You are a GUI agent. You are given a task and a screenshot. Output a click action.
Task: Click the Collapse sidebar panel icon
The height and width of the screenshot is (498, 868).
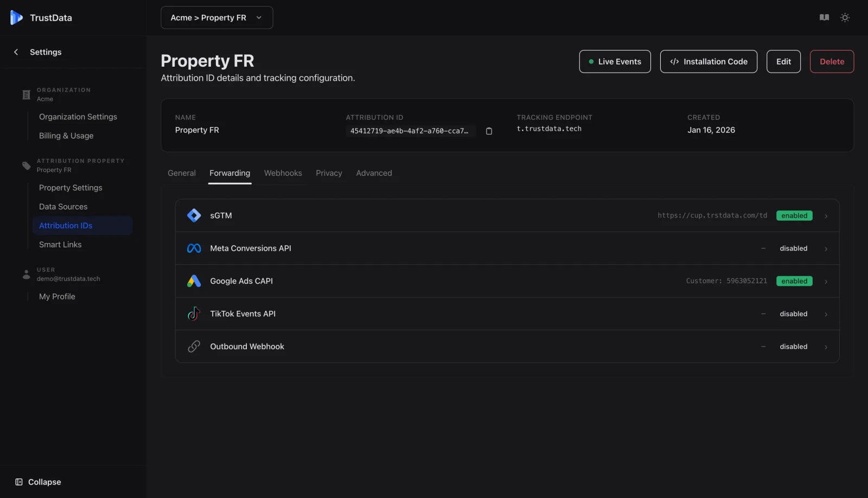click(19, 482)
